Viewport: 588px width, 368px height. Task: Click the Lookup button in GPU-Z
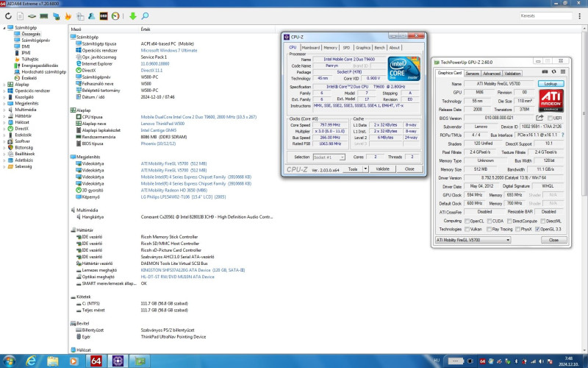tap(551, 84)
